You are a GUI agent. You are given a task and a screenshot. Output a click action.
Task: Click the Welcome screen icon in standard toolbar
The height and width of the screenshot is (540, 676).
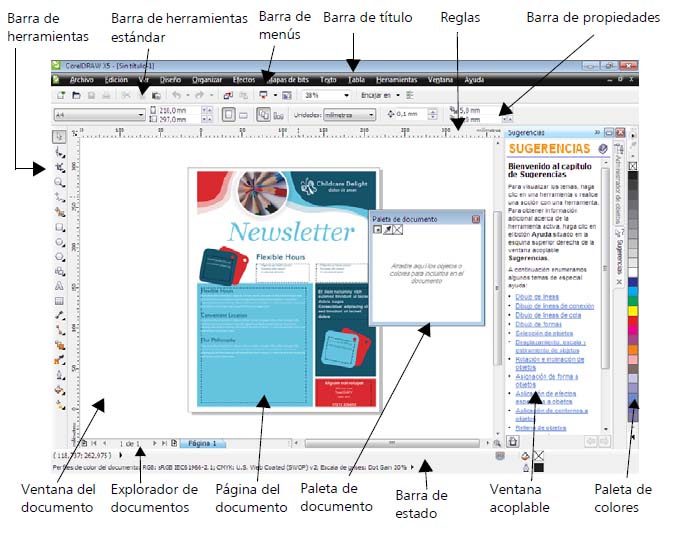(x=287, y=95)
